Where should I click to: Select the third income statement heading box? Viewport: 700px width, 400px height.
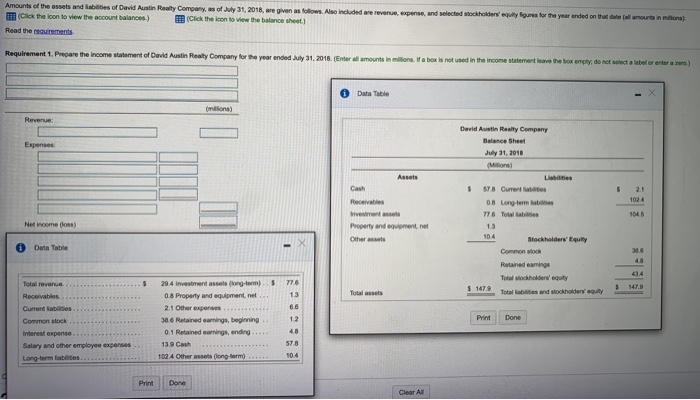click(x=122, y=95)
